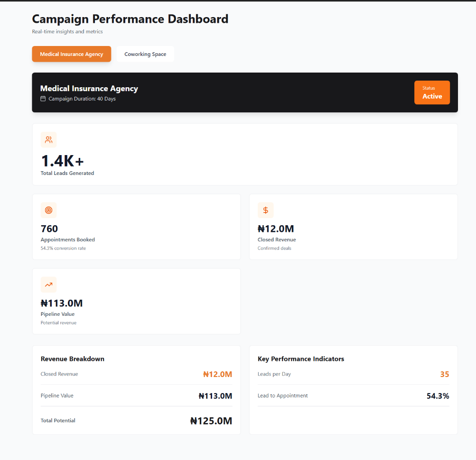Click the orange 35 leads per day value
The width and height of the screenshot is (476, 460).
[x=444, y=374]
